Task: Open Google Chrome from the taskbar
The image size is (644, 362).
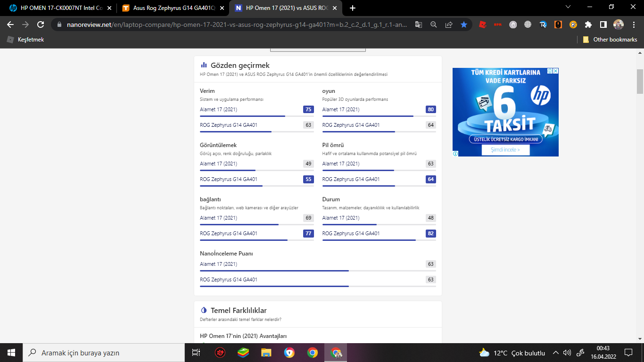Action: 312,353
